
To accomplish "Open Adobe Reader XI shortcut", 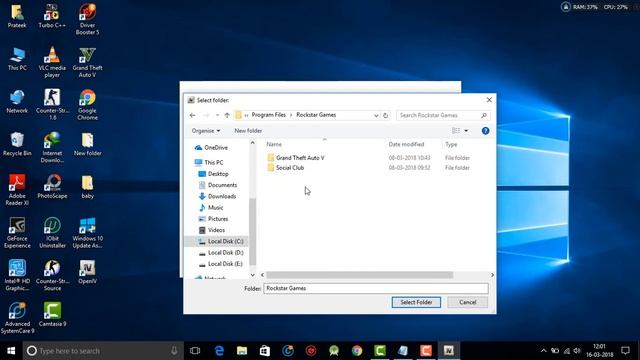I will (17, 190).
